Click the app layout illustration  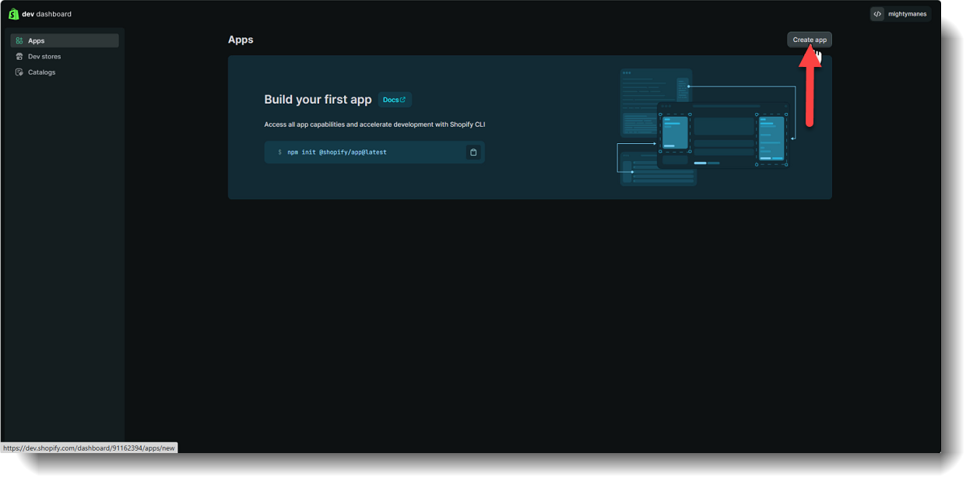[707, 127]
